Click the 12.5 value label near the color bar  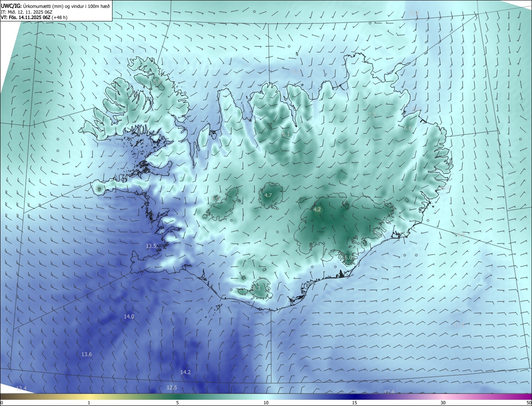pyautogui.click(x=172, y=388)
